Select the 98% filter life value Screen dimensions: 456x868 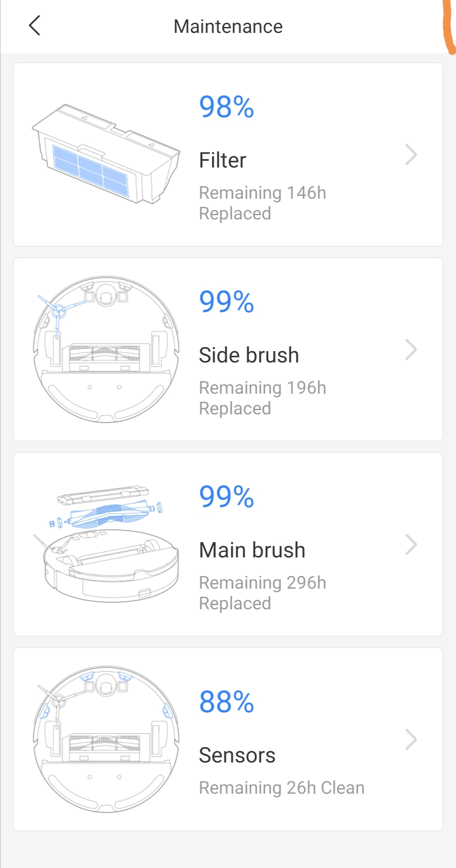pyautogui.click(x=227, y=107)
